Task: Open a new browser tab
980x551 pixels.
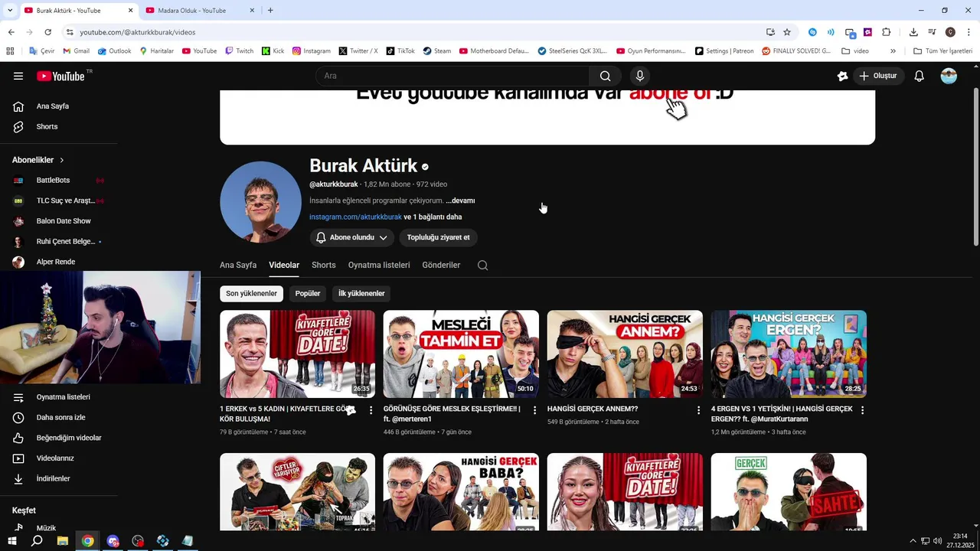Action: (x=270, y=11)
